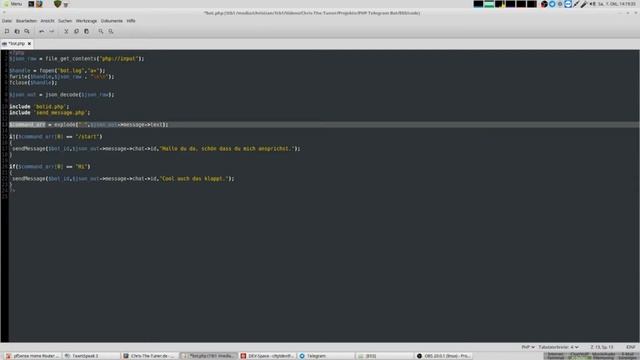Click the "/start" if-condition line

point(56,137)
